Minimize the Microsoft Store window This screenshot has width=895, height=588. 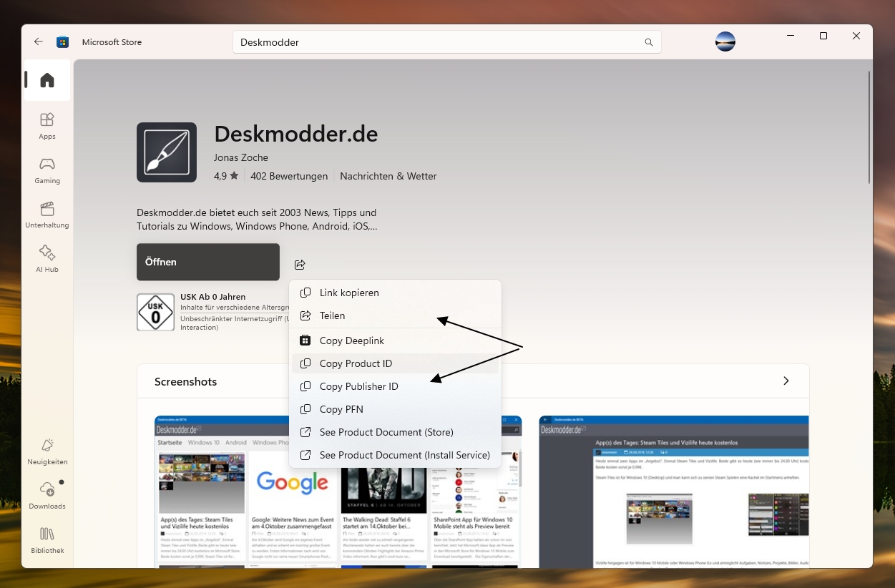[791, 36]
